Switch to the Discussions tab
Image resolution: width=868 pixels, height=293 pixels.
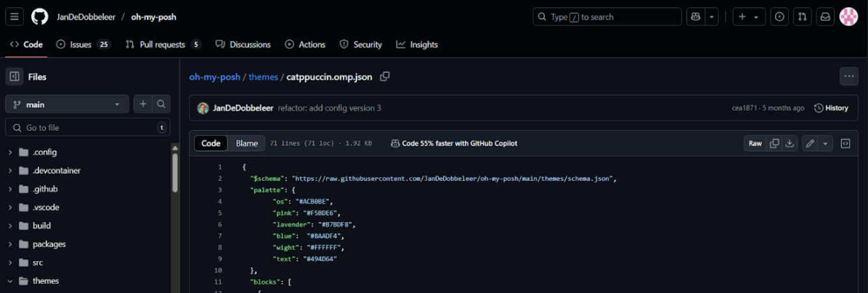pyautogui.click(x=243, y=44)
